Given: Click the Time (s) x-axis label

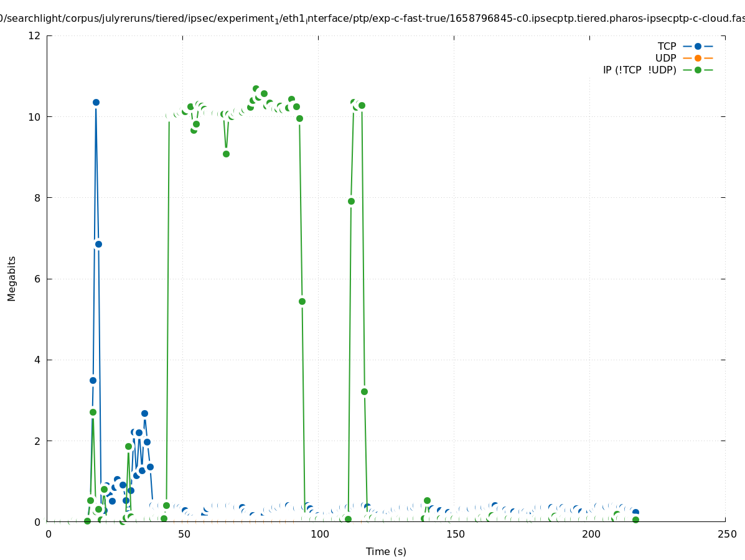Looking at the screenshot, I should pyautogui.click(x=386, y=551).
